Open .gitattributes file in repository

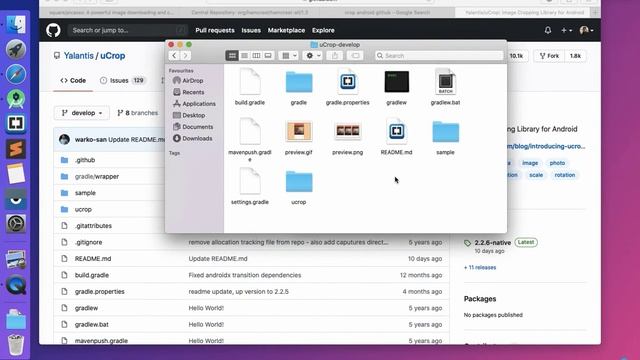93,226
